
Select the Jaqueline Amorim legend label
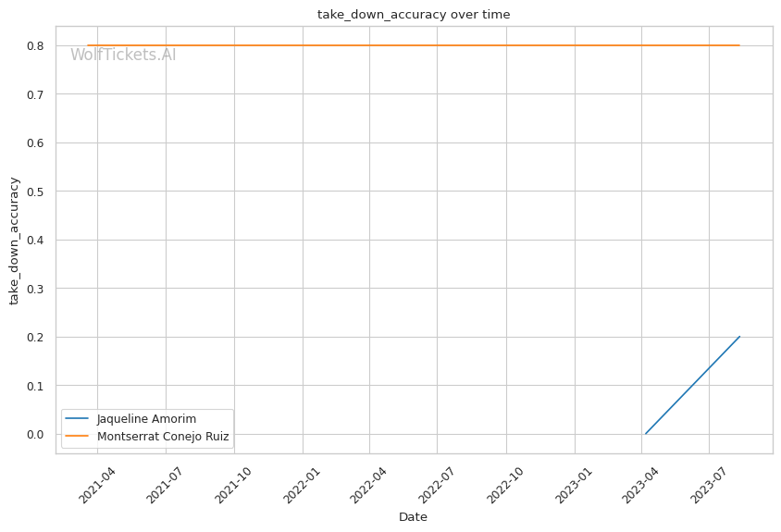pos(146,419)
